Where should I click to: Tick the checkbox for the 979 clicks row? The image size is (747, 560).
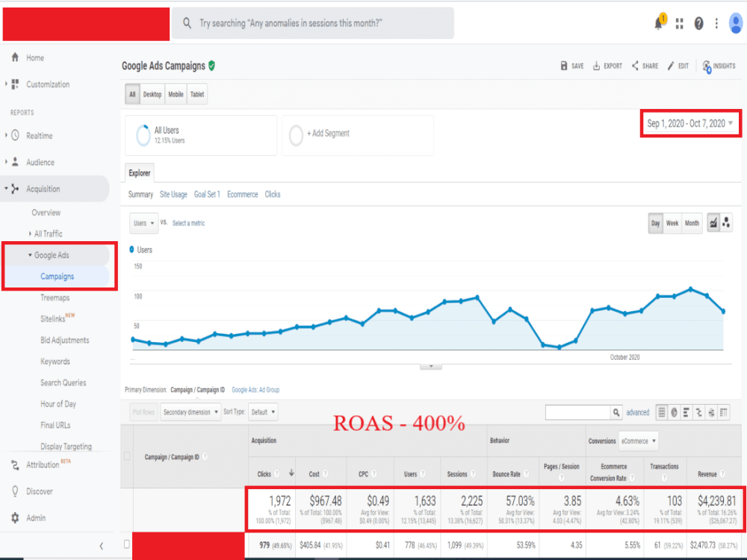point(127,544)
